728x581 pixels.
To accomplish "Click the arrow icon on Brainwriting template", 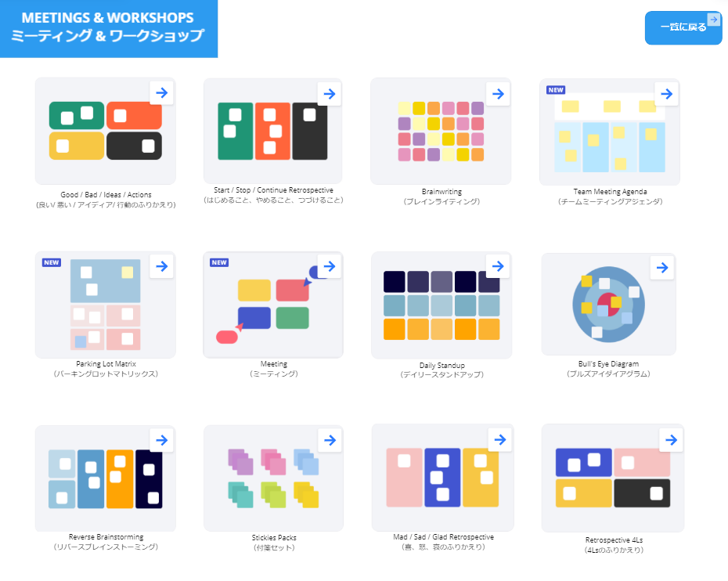I will point(498,94).
